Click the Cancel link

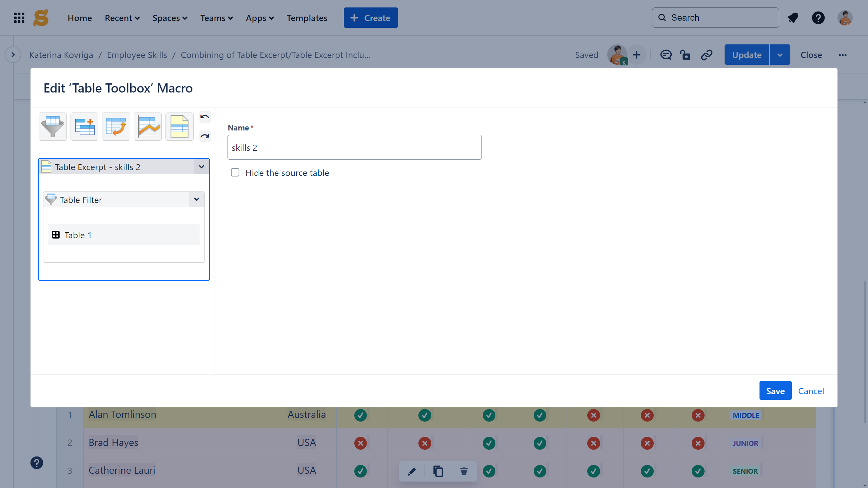point(811,391)
